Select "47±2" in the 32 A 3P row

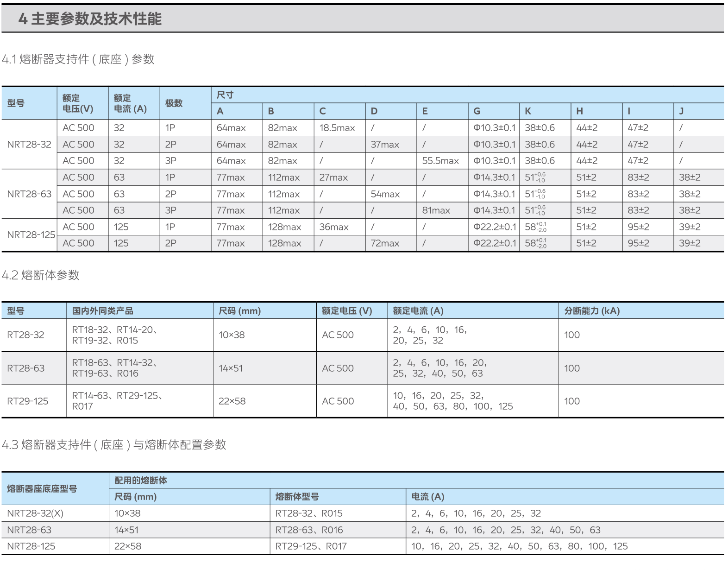click(638, 161)
